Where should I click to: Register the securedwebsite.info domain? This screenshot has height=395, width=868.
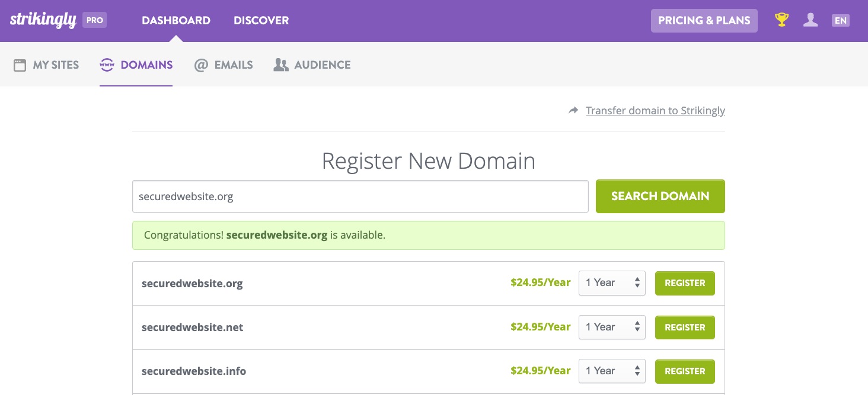click(x=685, y=371)
